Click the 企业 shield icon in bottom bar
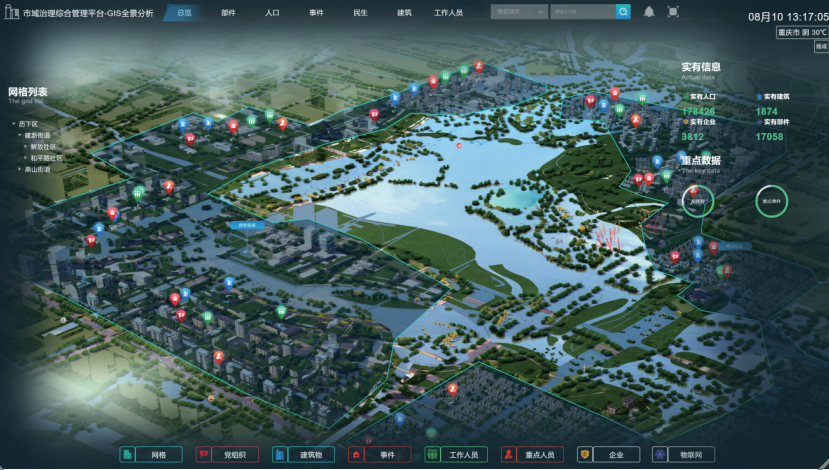Screen dimensions: 829x470 coord(585,455)
